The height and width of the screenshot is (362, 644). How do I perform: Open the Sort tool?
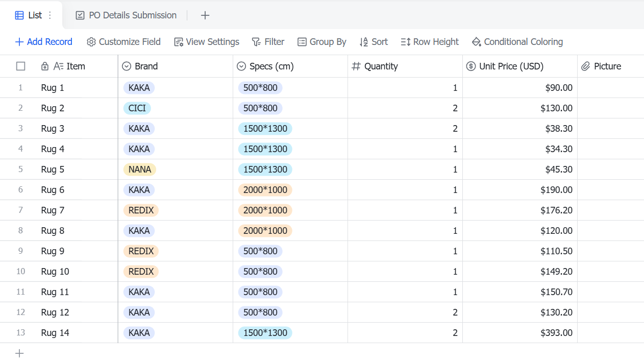[x=374, y=42]
